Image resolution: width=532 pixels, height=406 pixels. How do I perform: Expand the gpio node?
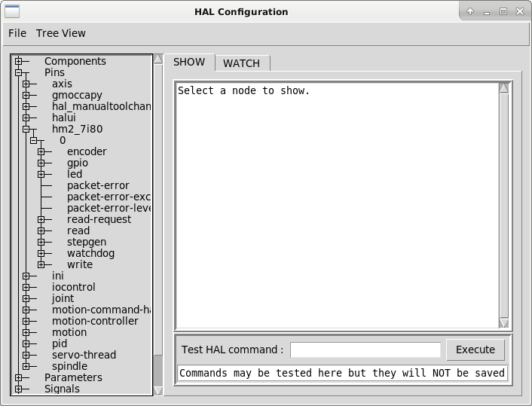(41, 163)
